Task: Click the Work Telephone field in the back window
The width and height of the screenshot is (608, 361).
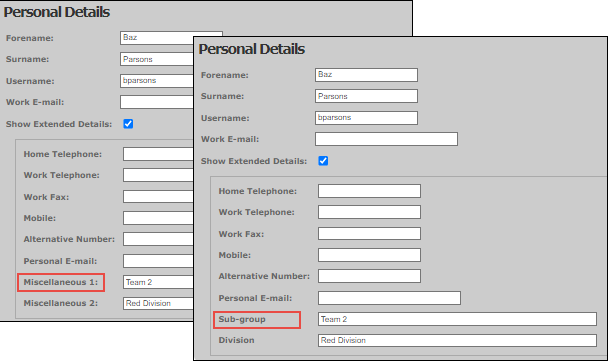Action: 158,175
